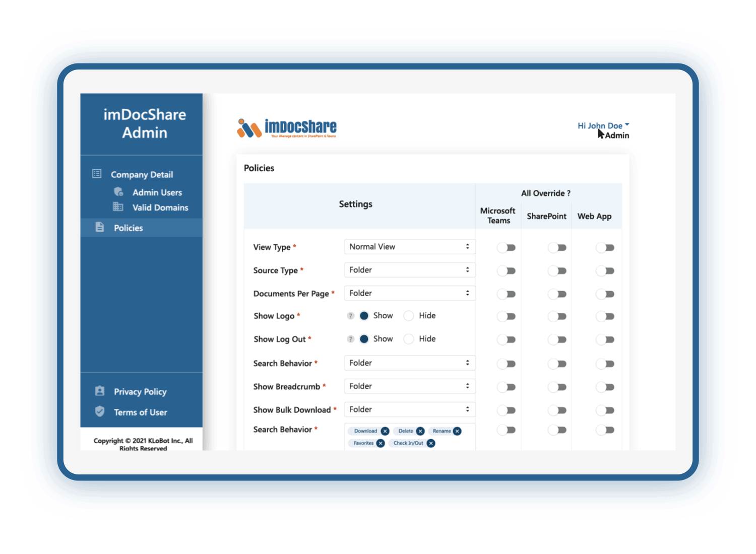This screenshot has height=554, width=756.
Task: Select Policies in the sidebar menu
Action: click(141, 228)
